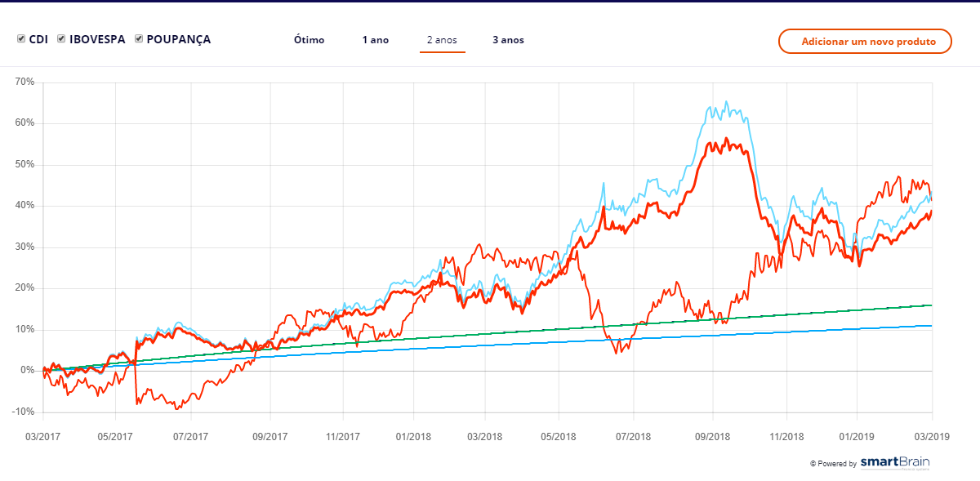Click the 09/2018 x-axis date label
The width and height of the screenshot is (980, 481).
[711, 437]
